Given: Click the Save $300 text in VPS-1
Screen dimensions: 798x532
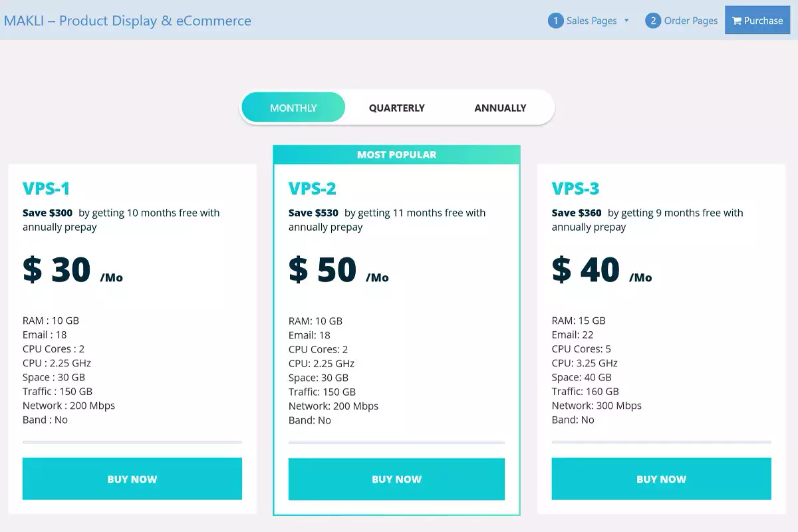Looking at the screenshot, I should tap(47, 213).
